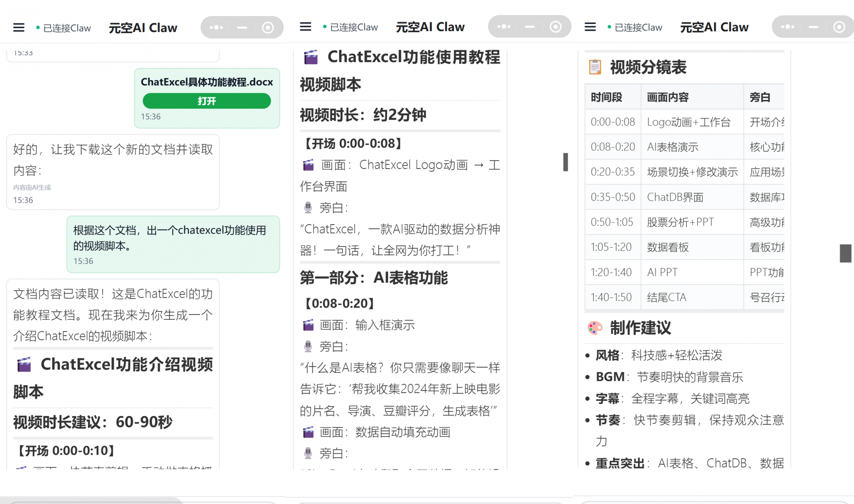
Task: Click the 已连接Claw connection status indicator
Action: coord(67,28)
